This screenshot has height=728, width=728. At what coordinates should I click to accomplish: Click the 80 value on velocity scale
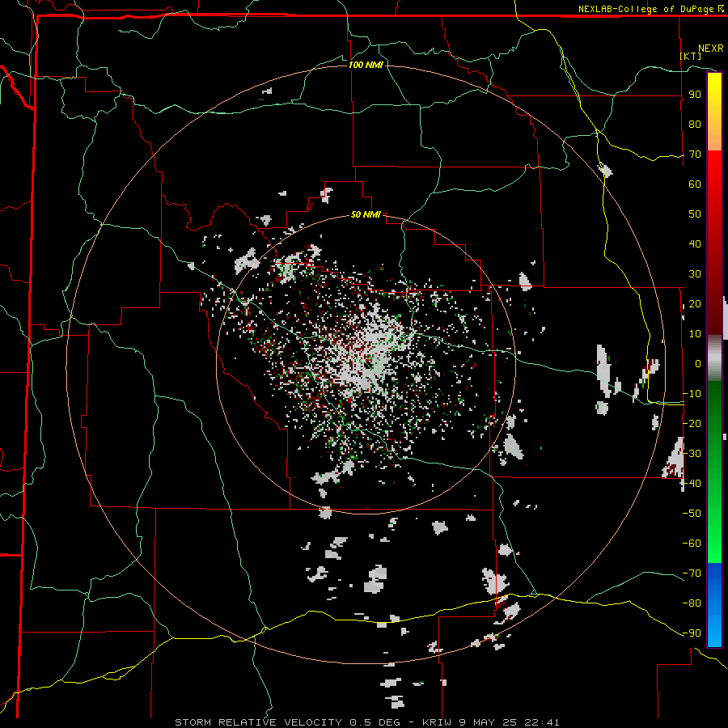point(695,124)
